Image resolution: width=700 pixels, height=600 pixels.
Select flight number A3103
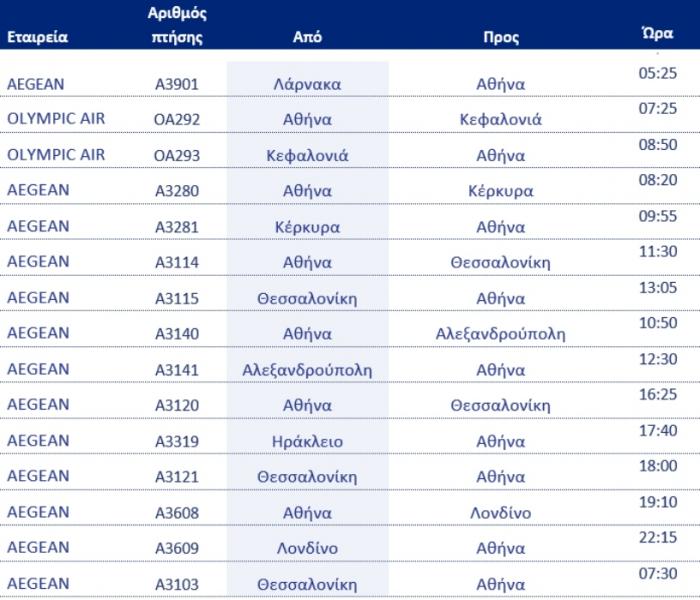click(x=177, y=584)
